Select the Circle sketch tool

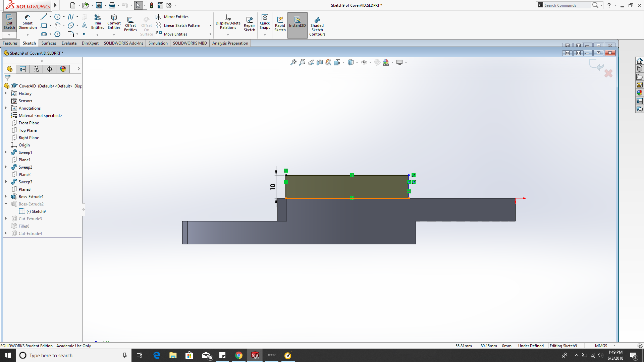pos(57,17)
